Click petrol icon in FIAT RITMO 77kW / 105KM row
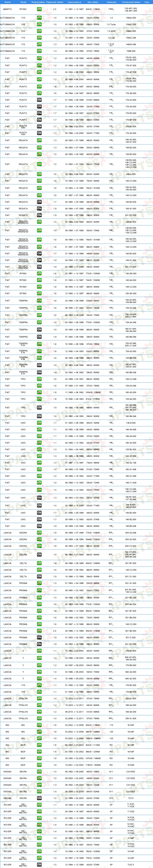Viewport: 153px width, 868px height. [x=40, y=273]
